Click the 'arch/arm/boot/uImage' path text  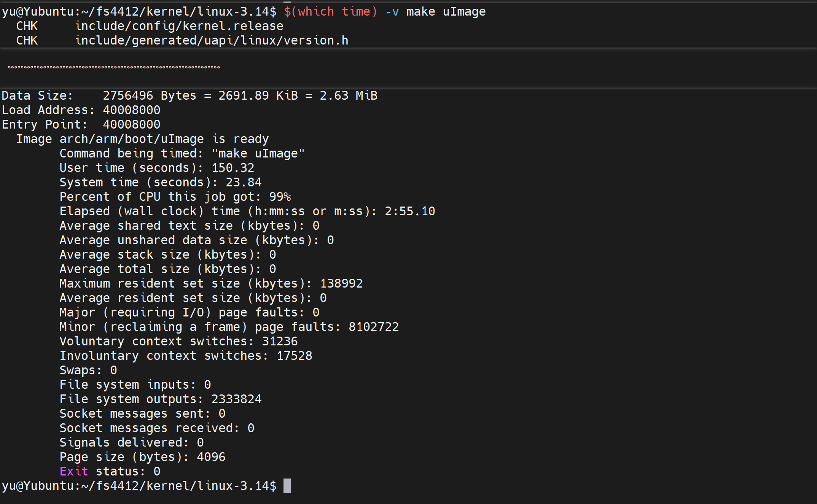131,139
